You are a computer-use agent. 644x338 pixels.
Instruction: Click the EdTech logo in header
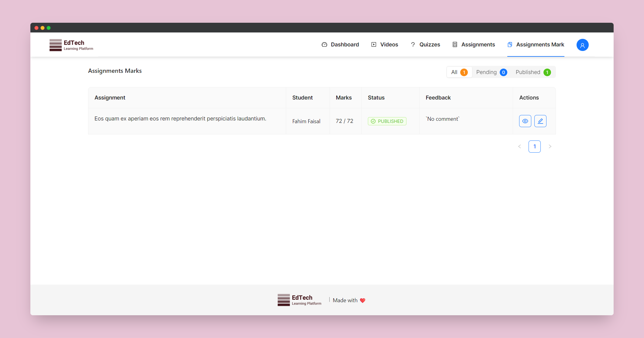(x=71, y=45)
